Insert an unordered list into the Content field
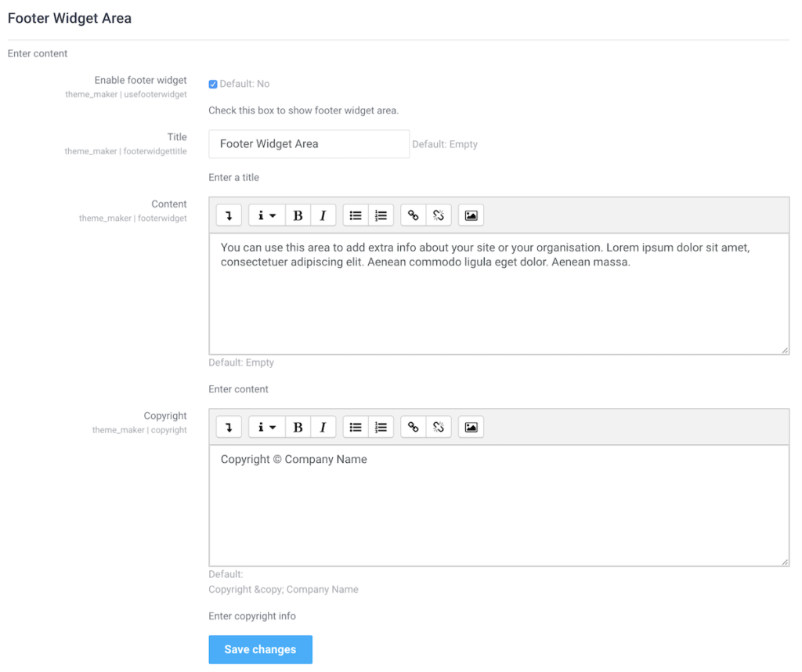Viewport: 802px width, 672px height. [355, 215]
